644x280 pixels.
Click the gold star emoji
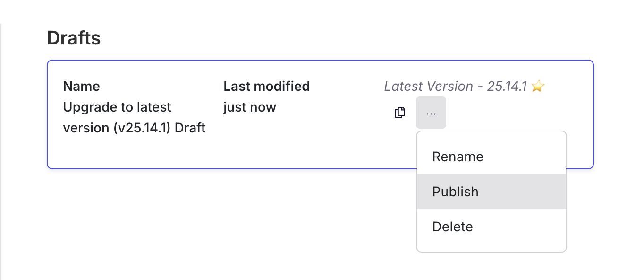click(538, 87)
